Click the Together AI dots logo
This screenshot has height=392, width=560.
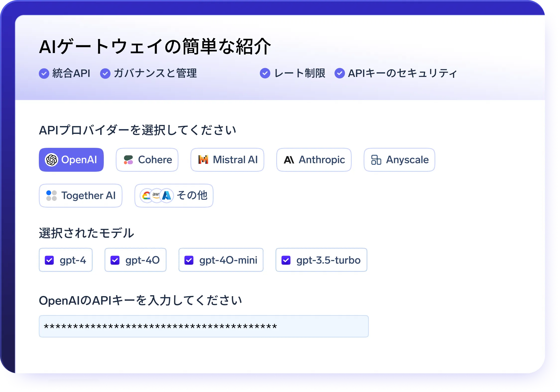tap(52, 196)
